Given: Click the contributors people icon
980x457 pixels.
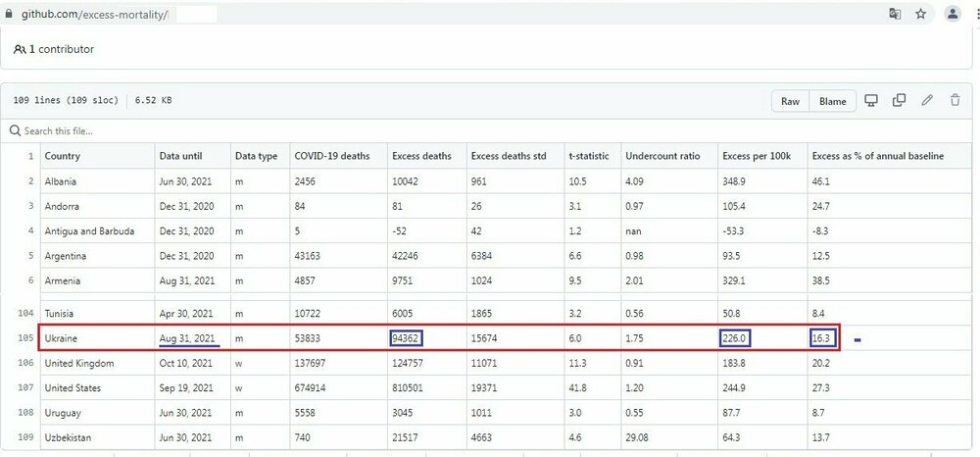Looking at the screenshot, I should pos(20,49).
